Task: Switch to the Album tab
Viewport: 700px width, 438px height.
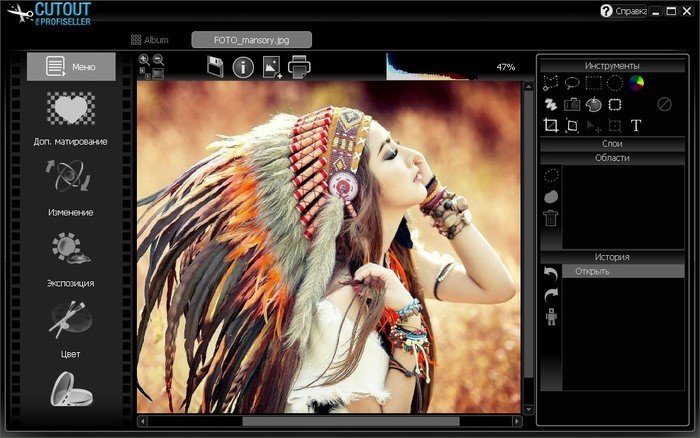Action: [150, 40]
